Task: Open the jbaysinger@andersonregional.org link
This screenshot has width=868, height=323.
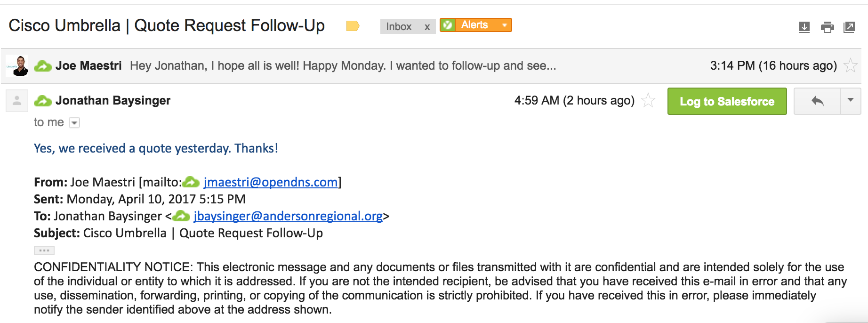Action: coord(288,216)
